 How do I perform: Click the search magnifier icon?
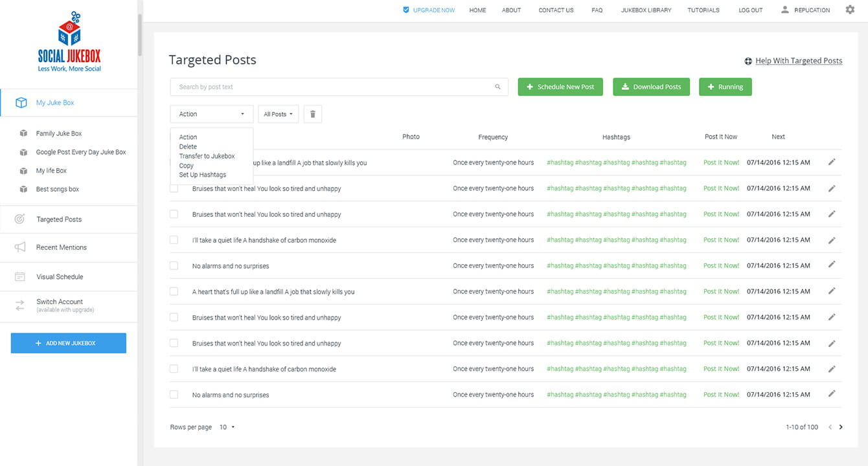[x=497, y=87]
